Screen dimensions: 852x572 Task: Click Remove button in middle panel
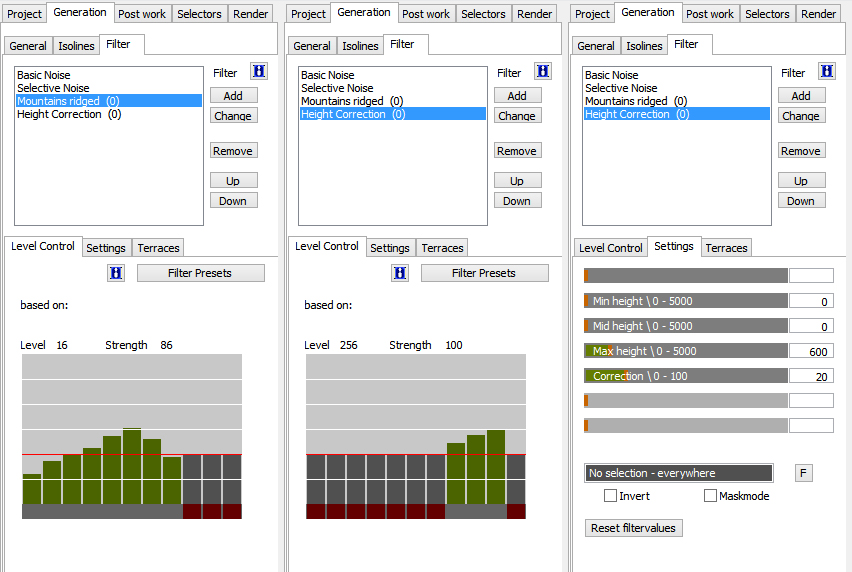click(517, 151)
